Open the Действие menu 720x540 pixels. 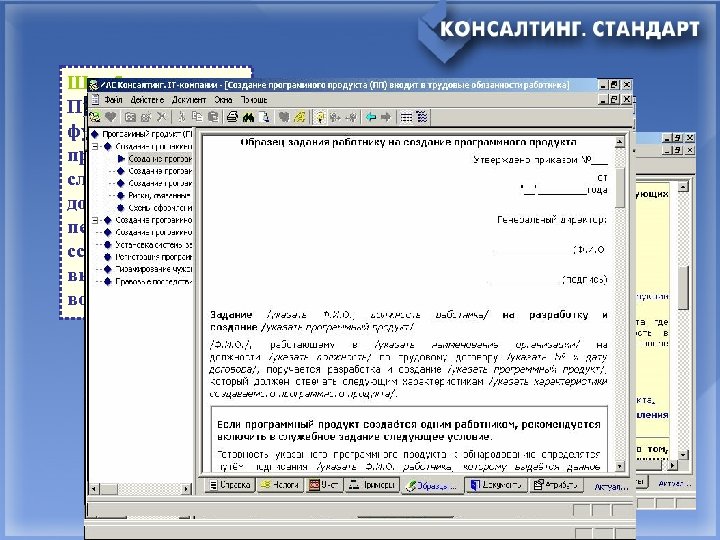click(147, 100)
